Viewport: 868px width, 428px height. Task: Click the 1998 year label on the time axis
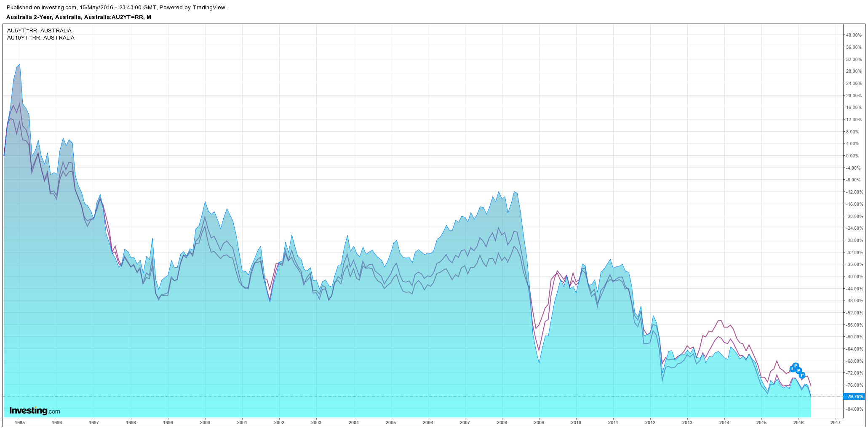131,423
